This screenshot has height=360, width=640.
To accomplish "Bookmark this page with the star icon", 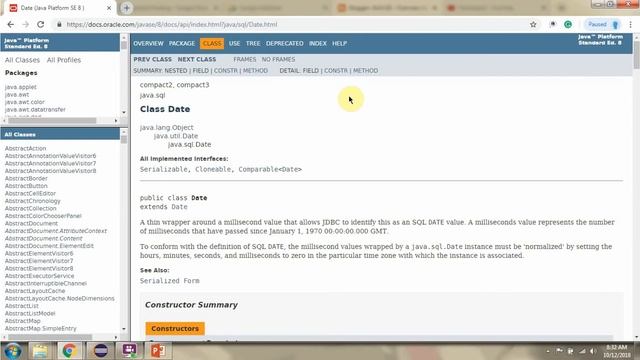I will click(x=533, y=24).
